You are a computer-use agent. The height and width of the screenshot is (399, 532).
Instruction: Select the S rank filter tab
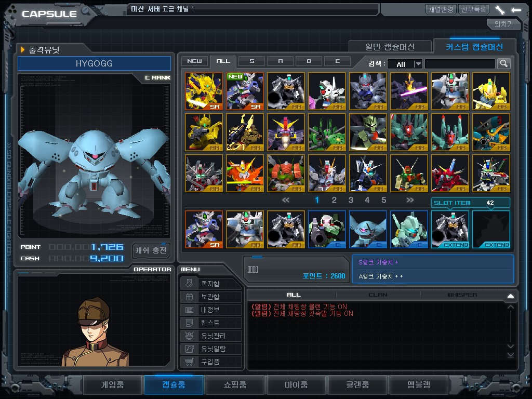click(x=251, y=61)
